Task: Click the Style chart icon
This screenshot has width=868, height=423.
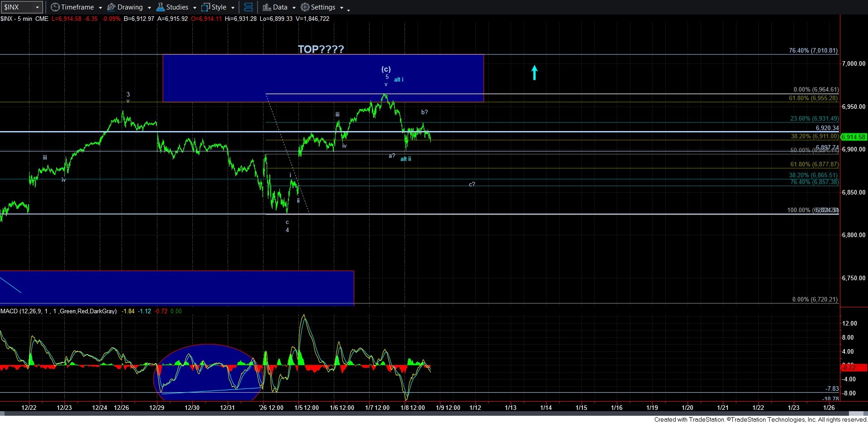Action: point(205,7)
